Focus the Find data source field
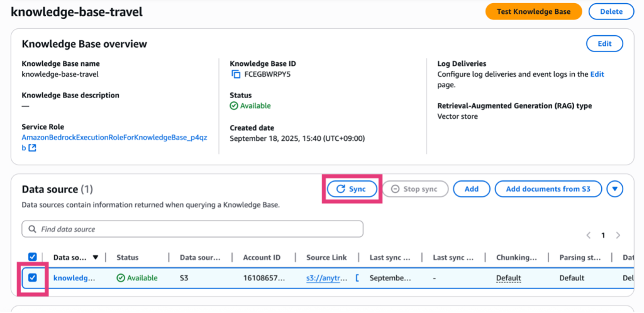 tap(192, 229)
